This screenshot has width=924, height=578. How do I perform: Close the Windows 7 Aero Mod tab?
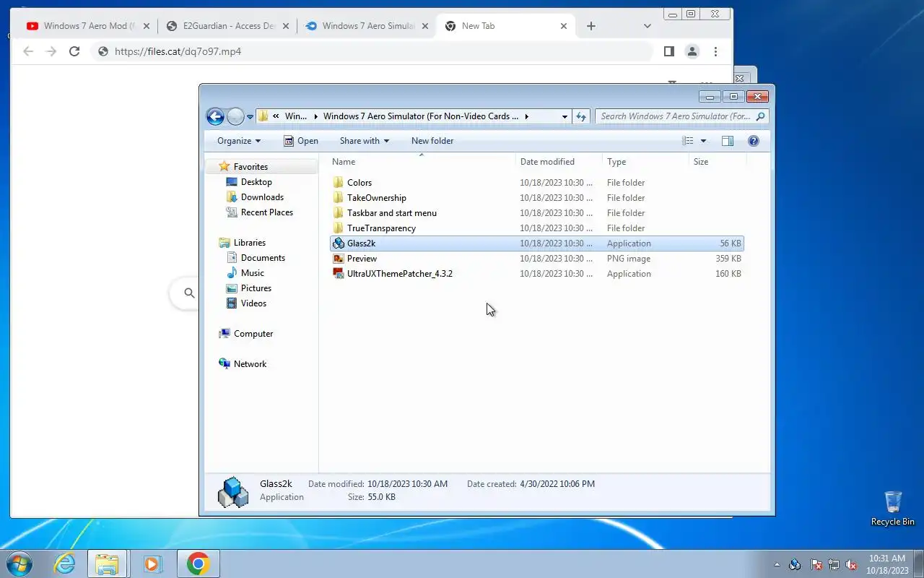pos(147,26)
